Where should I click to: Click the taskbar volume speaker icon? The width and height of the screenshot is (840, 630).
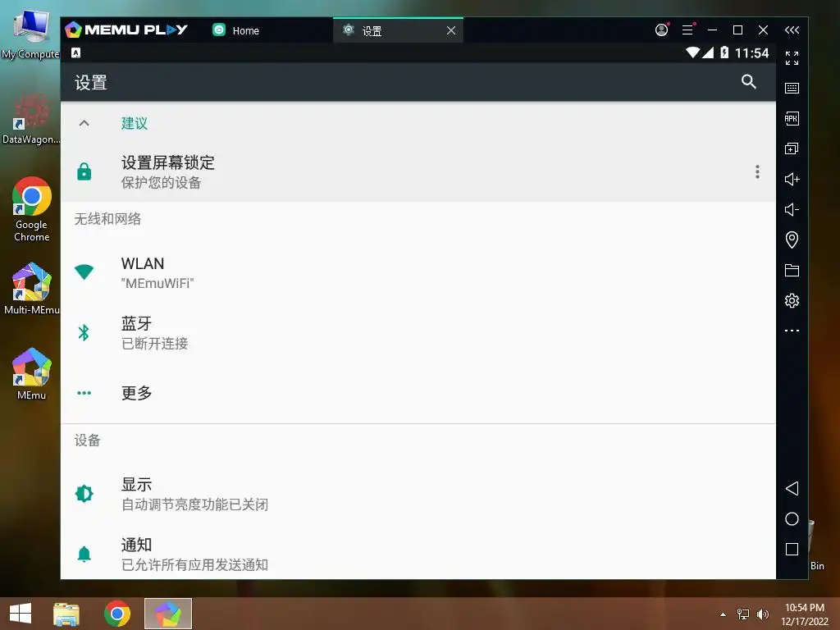[762, 614]
